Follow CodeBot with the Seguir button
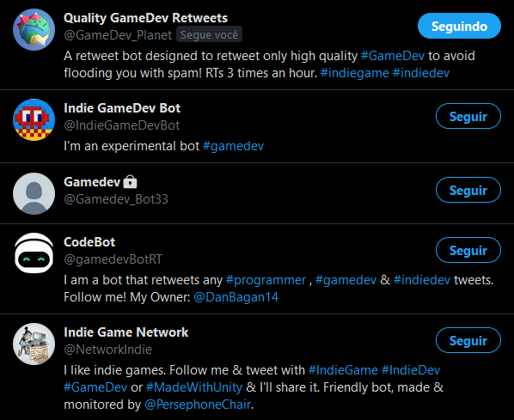The width and height of the screenshot is (514, 420). click(468, 250)
